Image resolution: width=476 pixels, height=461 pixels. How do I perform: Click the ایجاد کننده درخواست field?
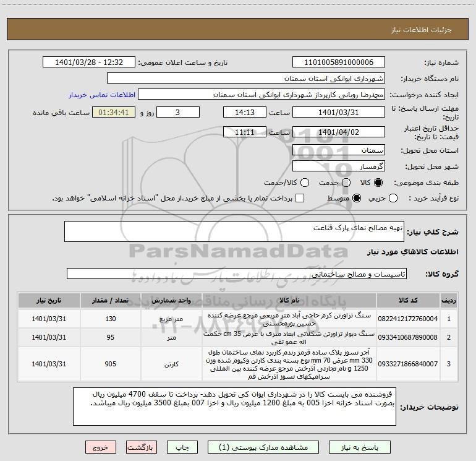pyautogui.click(x=261, y=95)
